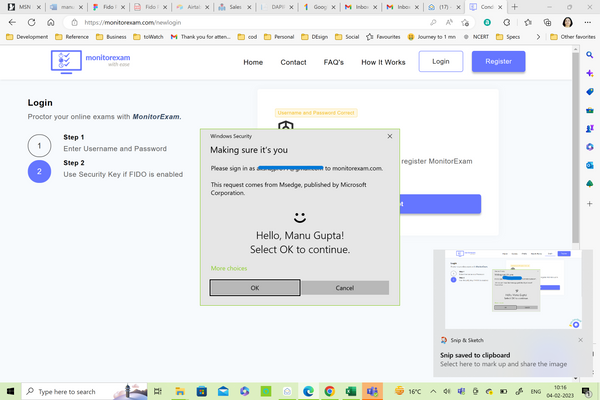Image resolution: width=600 pixels, height=400 pixels.
Task: Click the MonitorExam logo
Action: click(x=92, y=62)
